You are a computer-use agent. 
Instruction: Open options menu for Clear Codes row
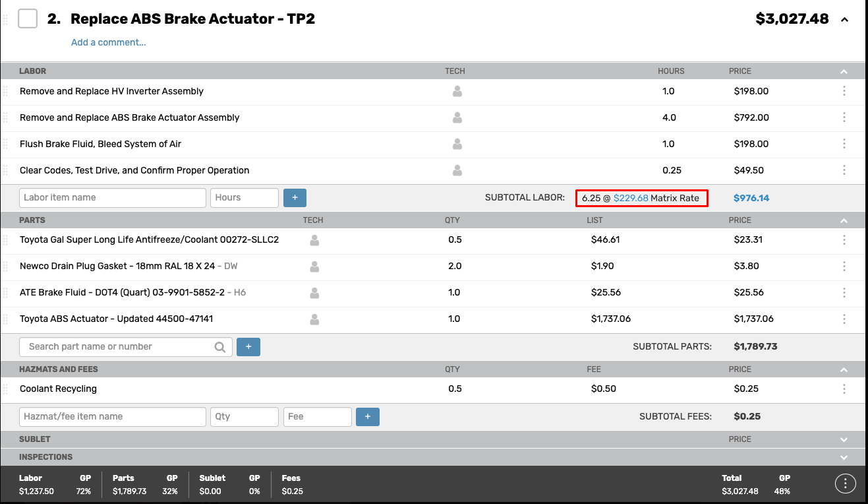[844, 170]
